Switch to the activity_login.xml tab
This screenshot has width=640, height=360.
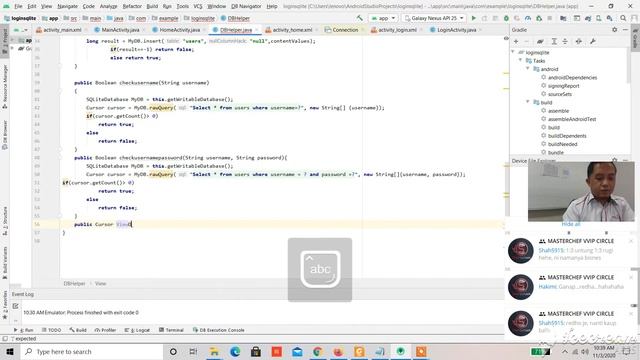[x=397, y=30]
